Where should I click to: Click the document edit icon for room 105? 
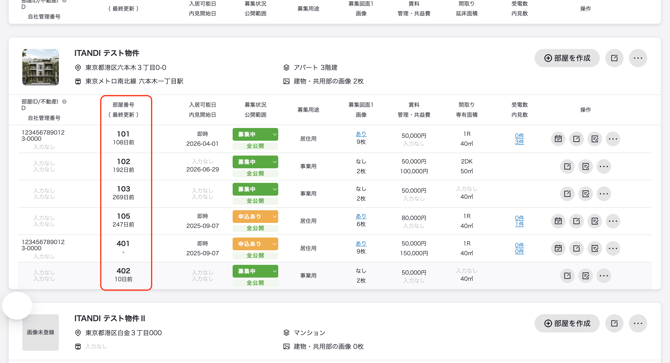point(594,221)
